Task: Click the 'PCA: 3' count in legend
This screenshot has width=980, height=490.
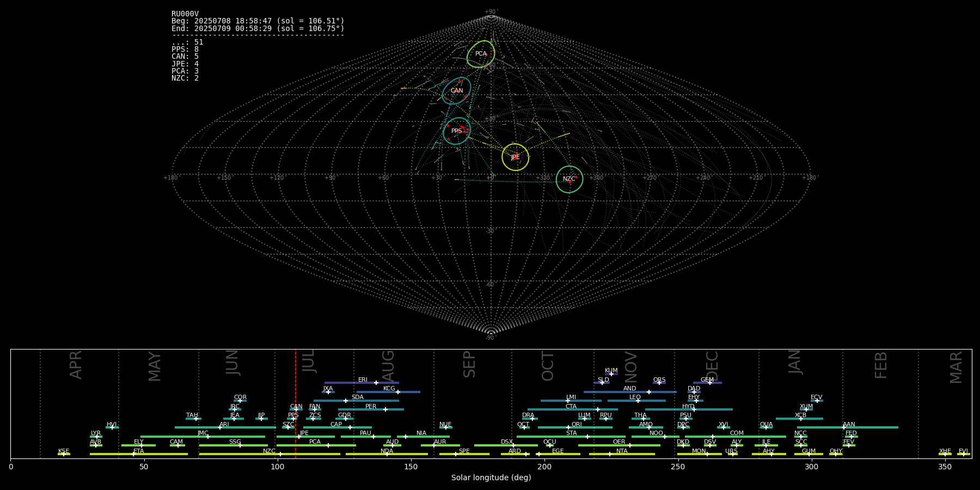Action: point(185,71)
